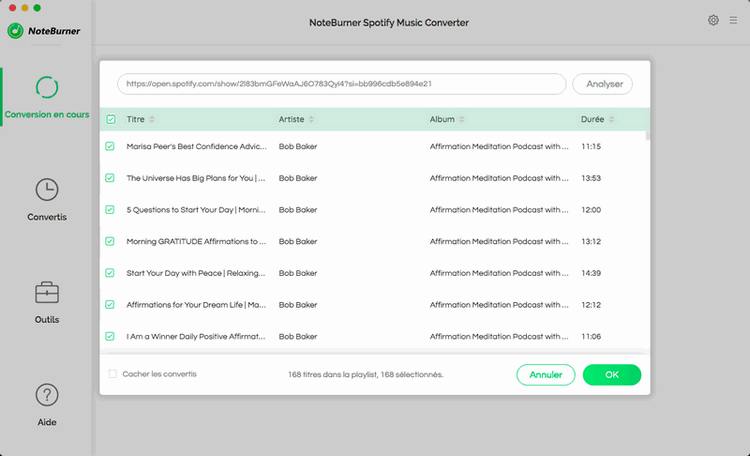
Task: Select duration 12:12 cell
Action: pyautogui.click(x=591, y=304)
